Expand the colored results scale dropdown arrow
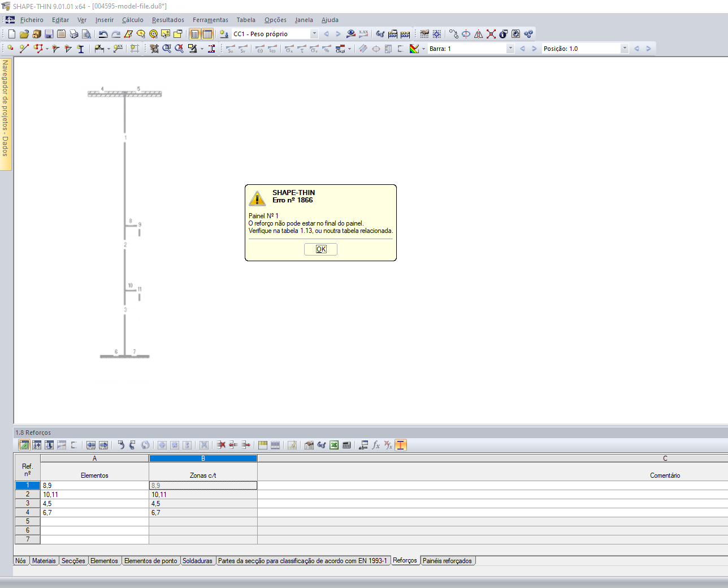 [423, 49]
